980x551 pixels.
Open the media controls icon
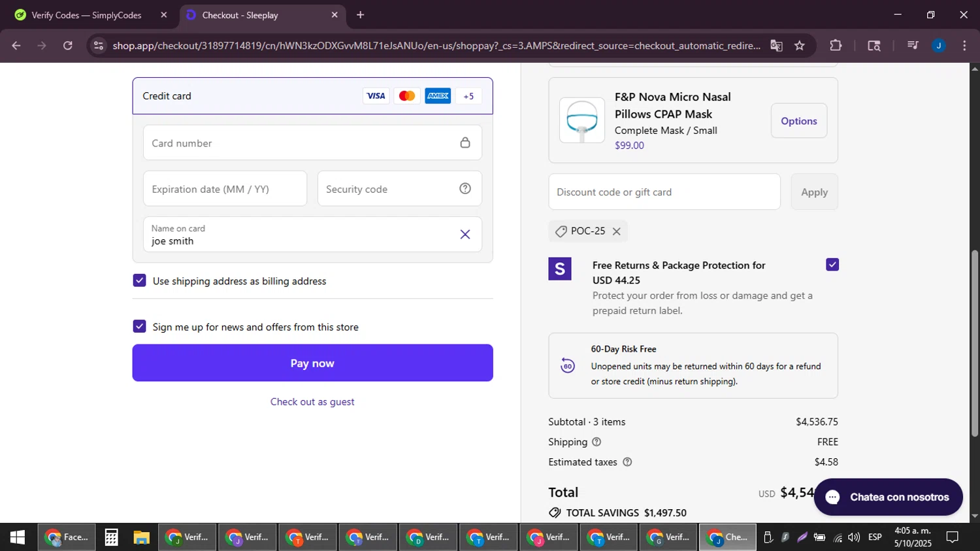point(913,46)
